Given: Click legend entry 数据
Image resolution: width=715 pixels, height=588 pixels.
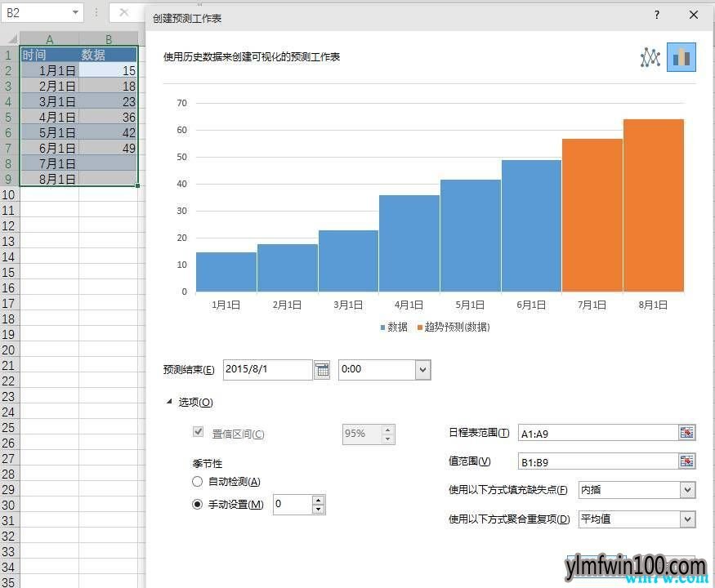Looking at the screenshot, I should 394,327.
